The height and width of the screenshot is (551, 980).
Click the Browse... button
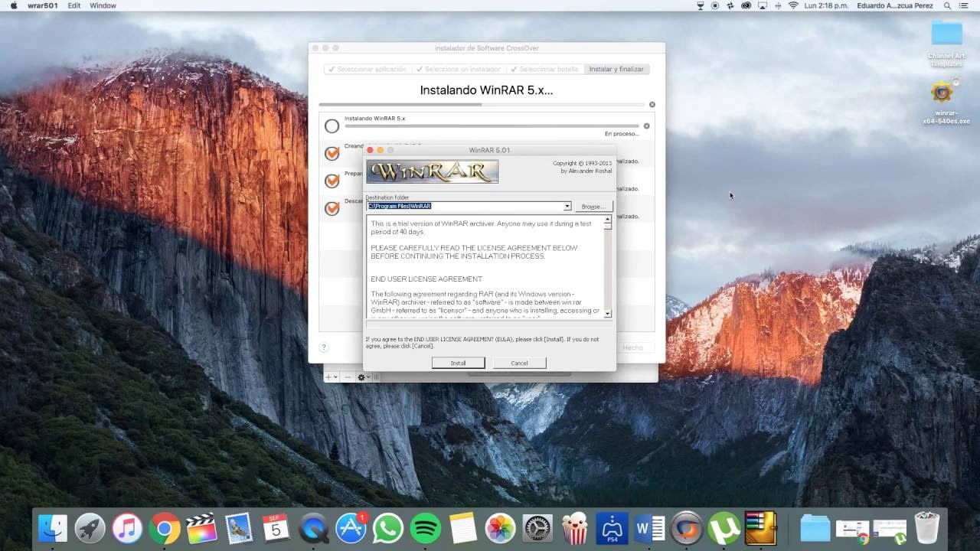593,207
